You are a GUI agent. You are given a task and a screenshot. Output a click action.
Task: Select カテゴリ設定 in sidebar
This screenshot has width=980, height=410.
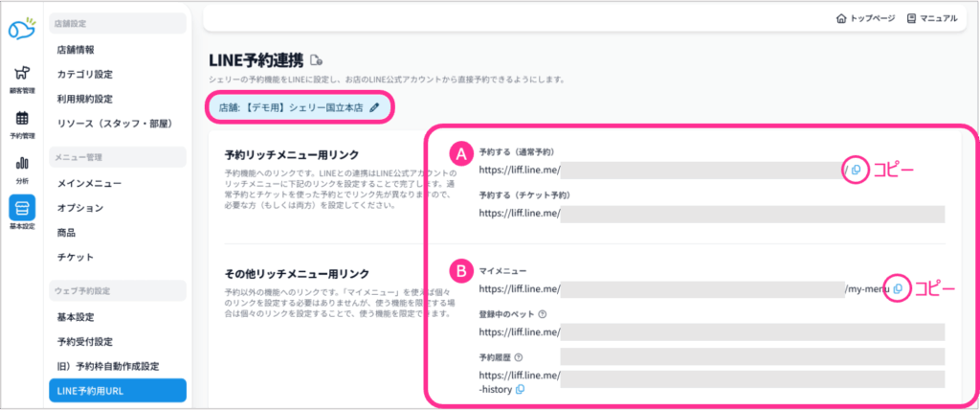pyautogui.click(x=85, y=74)
